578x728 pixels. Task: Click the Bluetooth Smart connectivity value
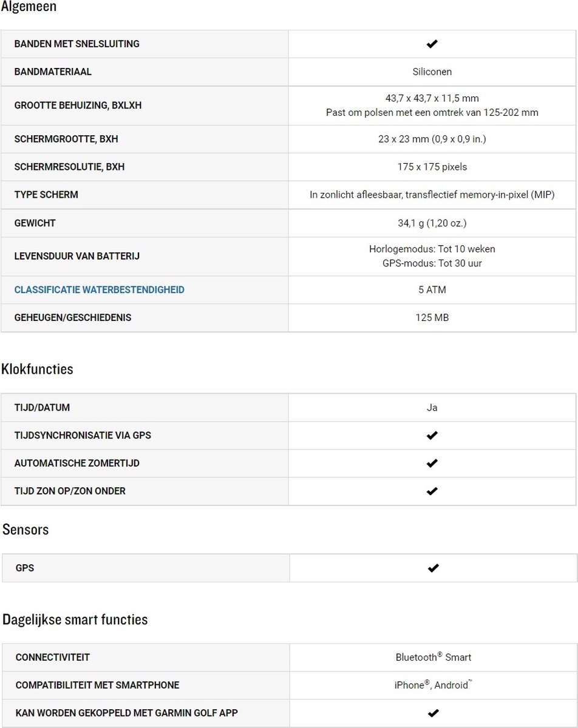[433, 657]
